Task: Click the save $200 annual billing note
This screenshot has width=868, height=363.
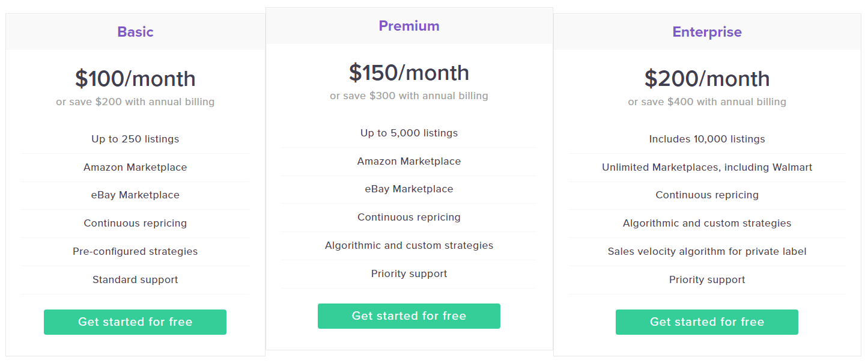Action: point(135,102)
